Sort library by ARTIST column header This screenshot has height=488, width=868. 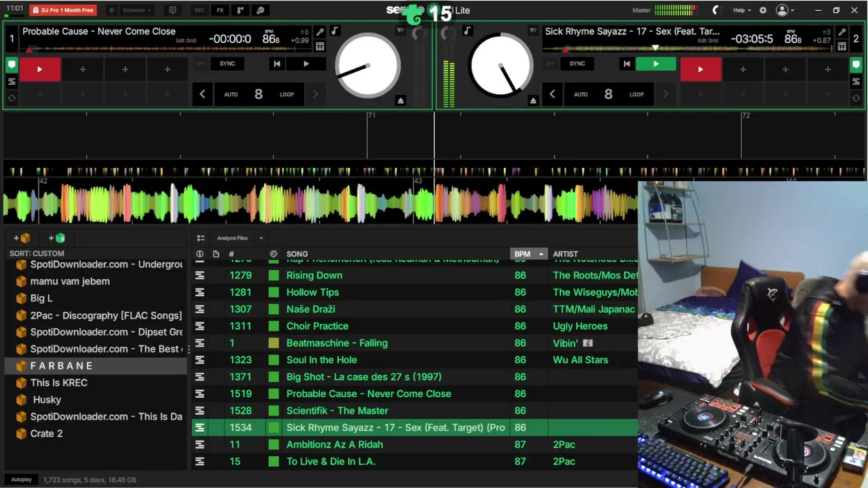(566, 254)
